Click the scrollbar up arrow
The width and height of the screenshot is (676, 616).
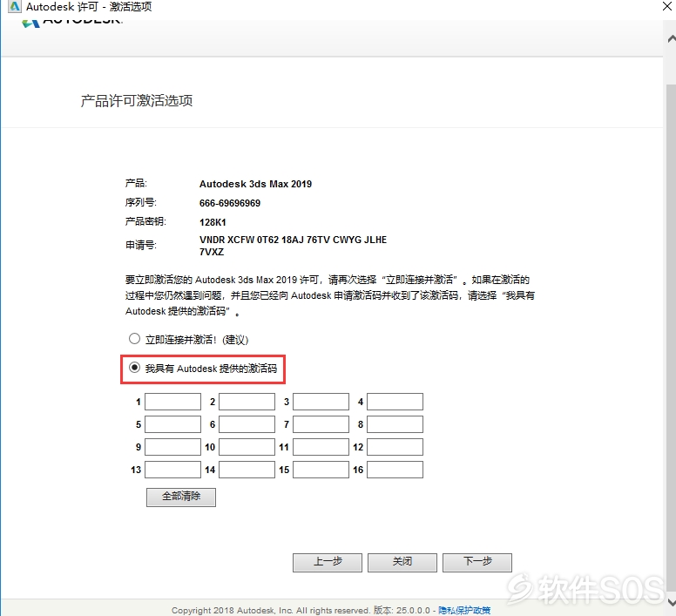pos(672,39)
